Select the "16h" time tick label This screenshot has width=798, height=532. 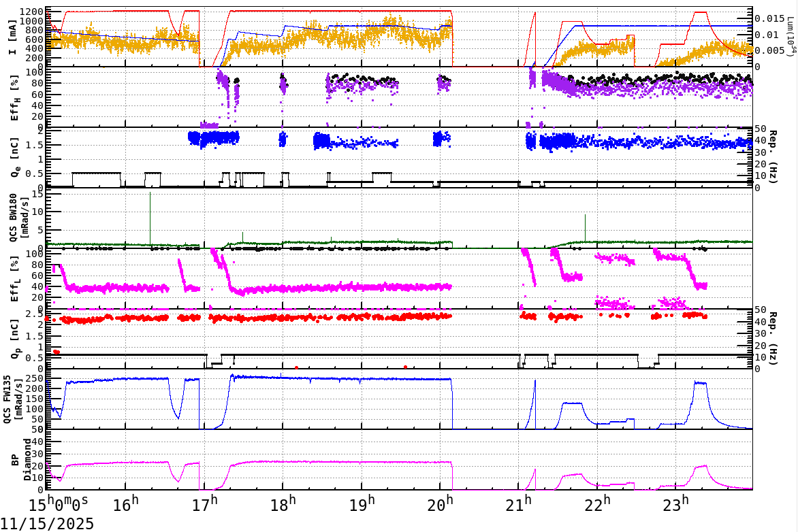click(x=126, y=504)
